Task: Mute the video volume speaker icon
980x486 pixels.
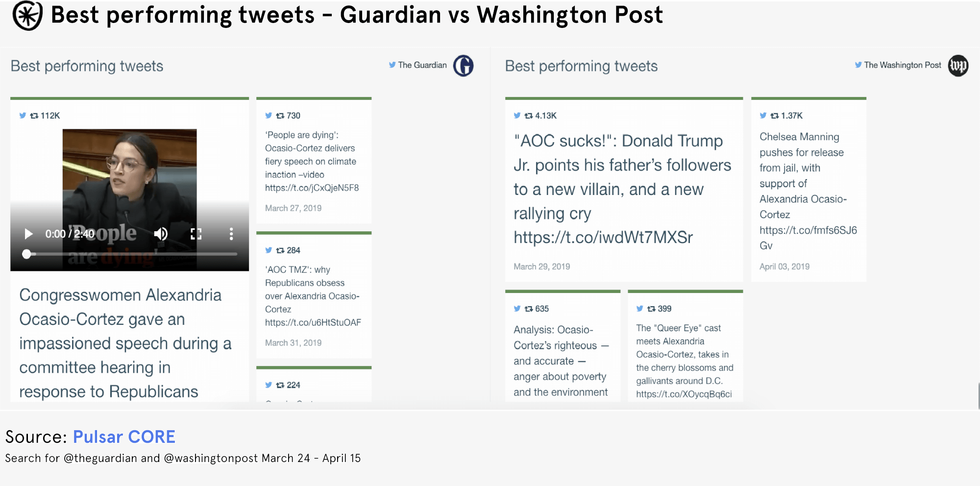Action: (161, 234)
